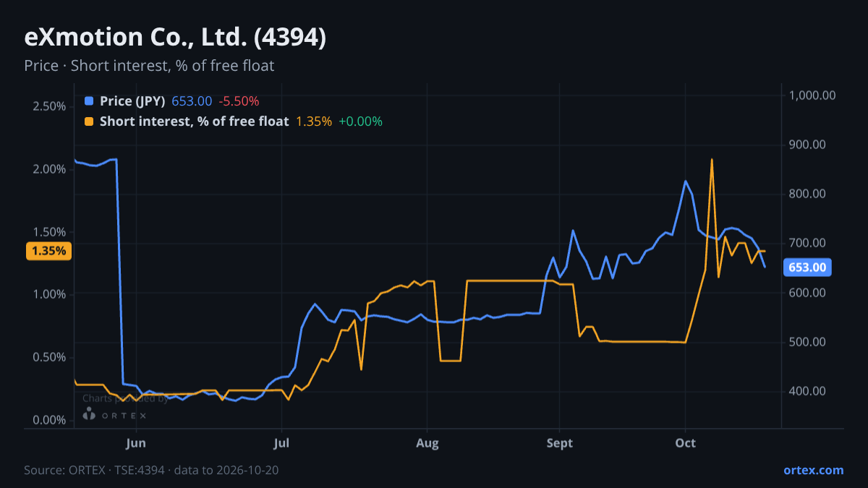Viewport: 868px width, 488px height.
Task: Click the 800.00 right axis label
Action: [808, 194]
